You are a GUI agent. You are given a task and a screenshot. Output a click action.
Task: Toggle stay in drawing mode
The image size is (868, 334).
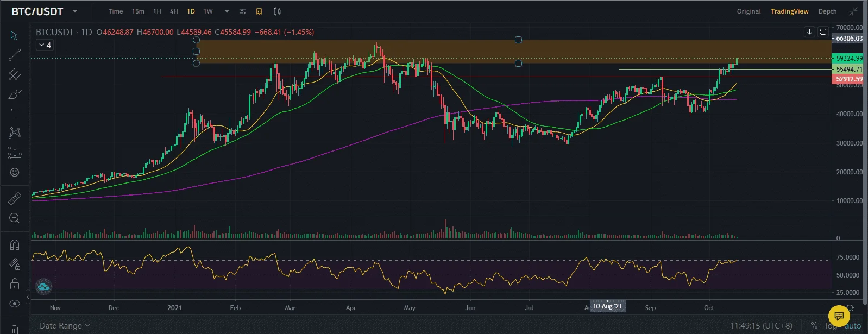coord(15,264)
